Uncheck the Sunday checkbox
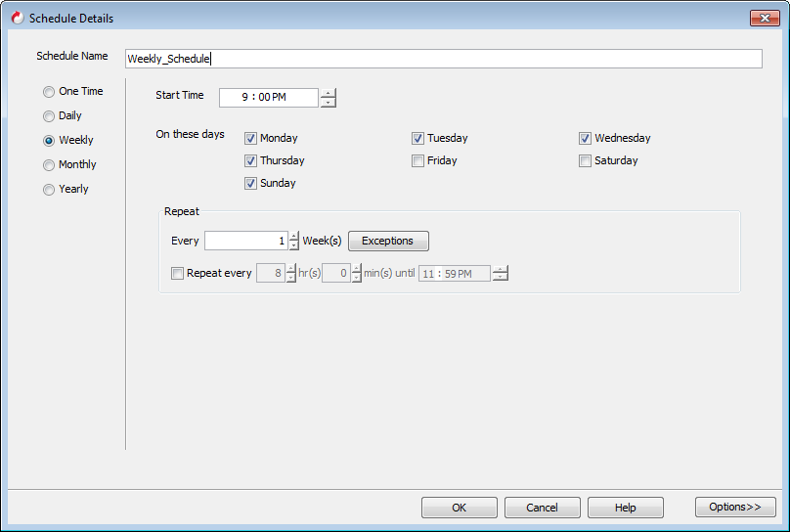Screen dimensions: 790x532 (250, 184)
